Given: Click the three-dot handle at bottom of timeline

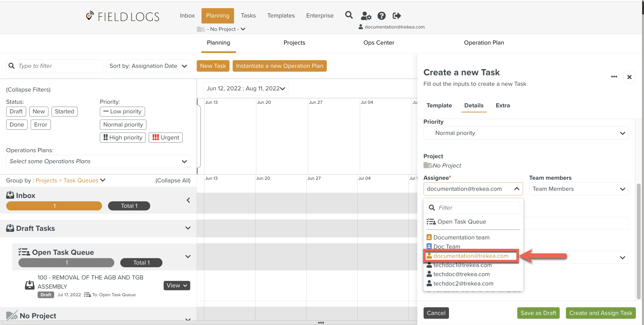Looking at the screenshot, I should 321,322.
